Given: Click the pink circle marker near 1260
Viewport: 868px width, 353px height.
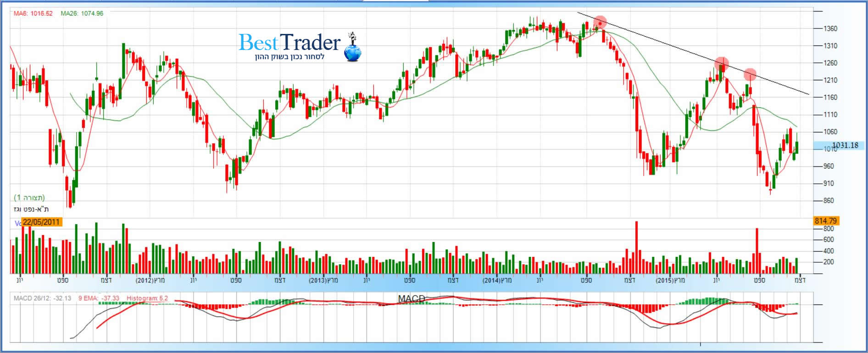Looking at the screenshot, I should (x=721, y=63).
